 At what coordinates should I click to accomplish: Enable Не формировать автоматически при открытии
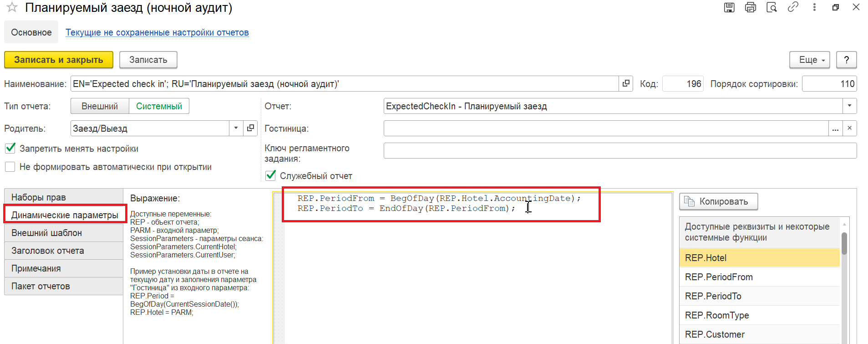pyautogui.click(x=10, y=167)
